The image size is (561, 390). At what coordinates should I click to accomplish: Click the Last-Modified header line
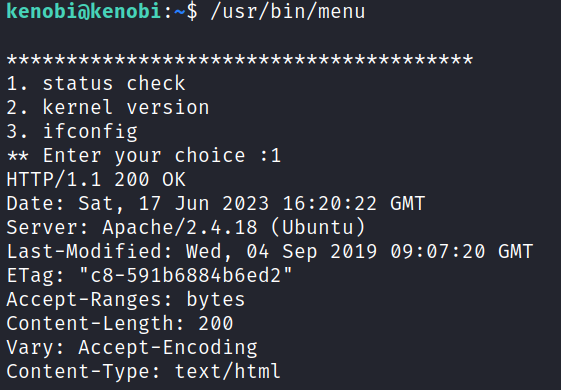pos(270,252)
